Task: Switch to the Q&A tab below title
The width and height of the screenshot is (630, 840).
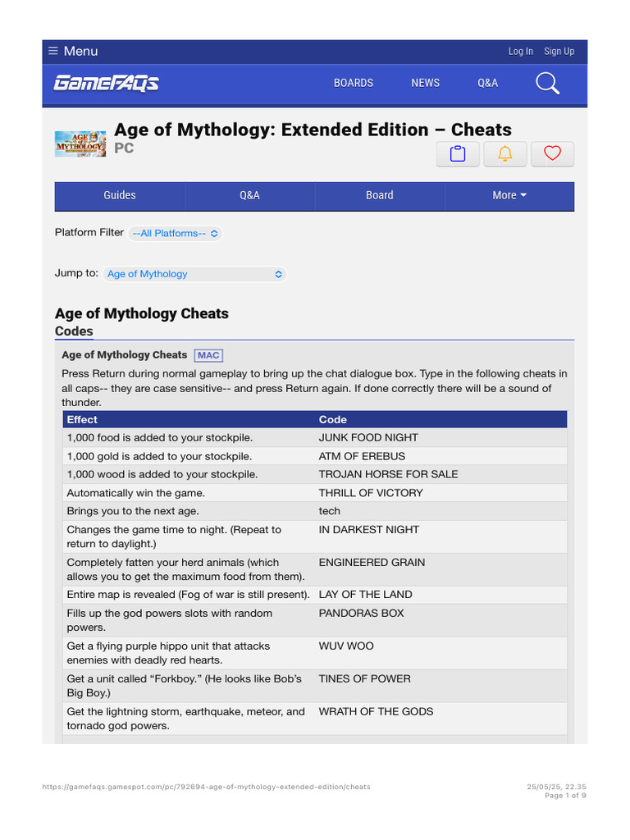Action: pos(249,195)
